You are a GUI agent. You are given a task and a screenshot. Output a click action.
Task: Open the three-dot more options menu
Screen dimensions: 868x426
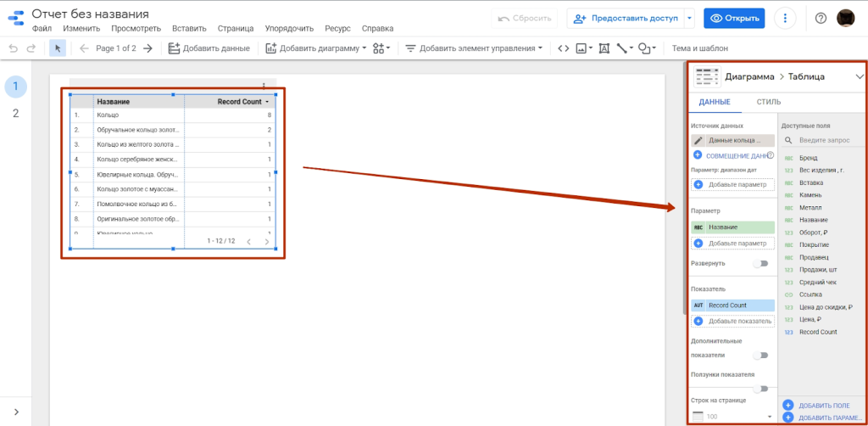[786, 18]
